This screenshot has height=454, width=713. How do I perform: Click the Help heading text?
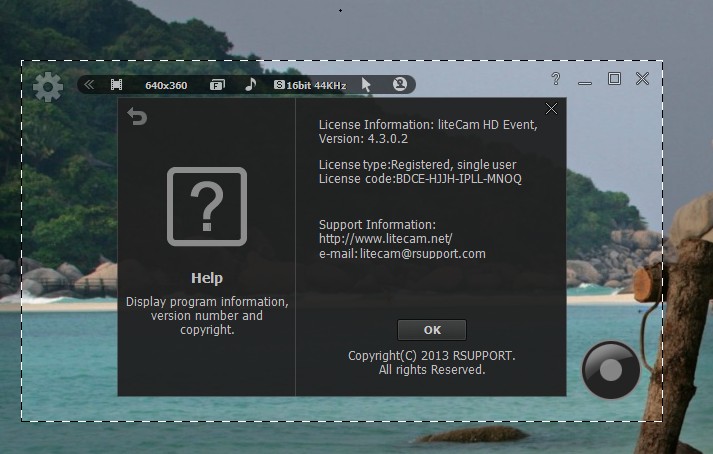[x=207, y=278]
